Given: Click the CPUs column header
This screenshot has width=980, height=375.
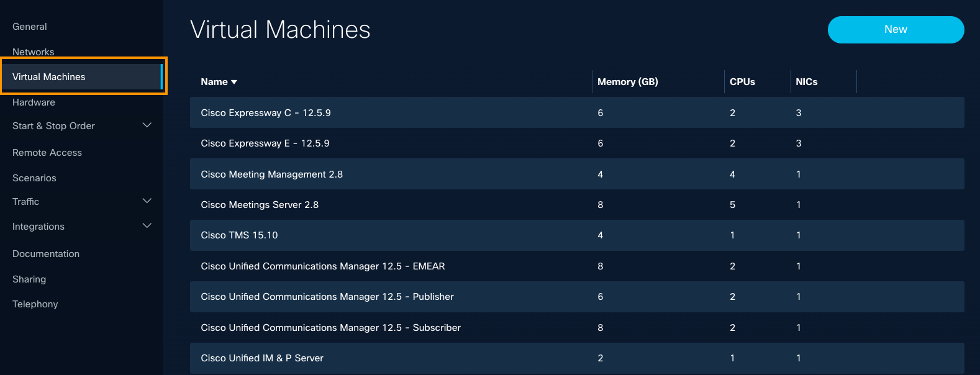Looking at the screenshot, I should coord(742,82).
